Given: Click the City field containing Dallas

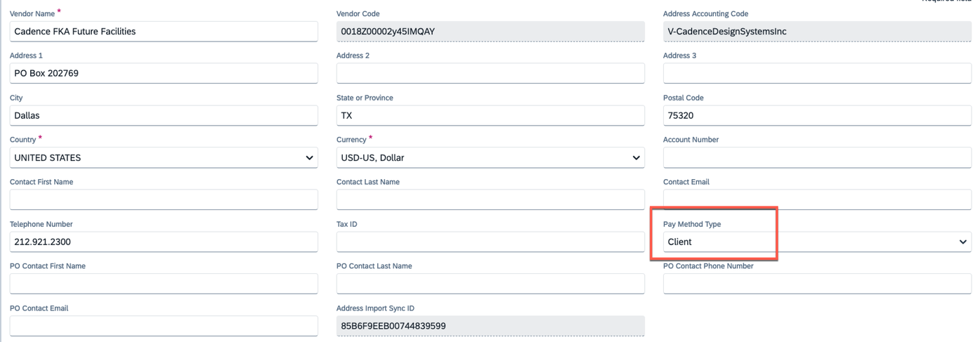Looking at the screenshot, I should (164, 115).
